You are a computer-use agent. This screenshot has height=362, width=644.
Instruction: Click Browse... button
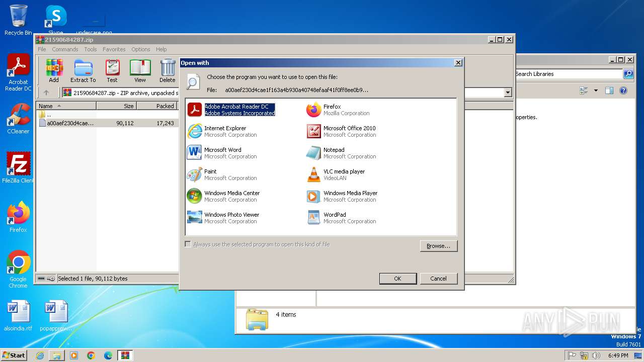coord(438,246)
